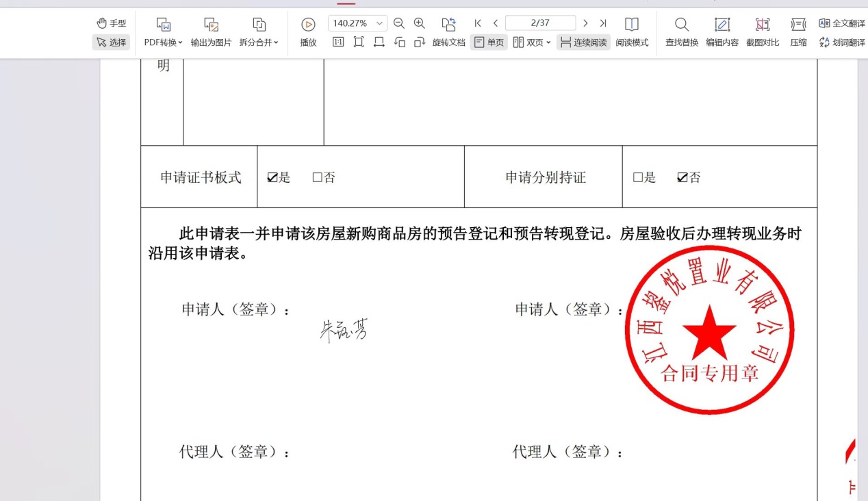Open 编辑内容 edit content tool
The width and height of the screenshot is (868, 501).
[x=722, y=25]
